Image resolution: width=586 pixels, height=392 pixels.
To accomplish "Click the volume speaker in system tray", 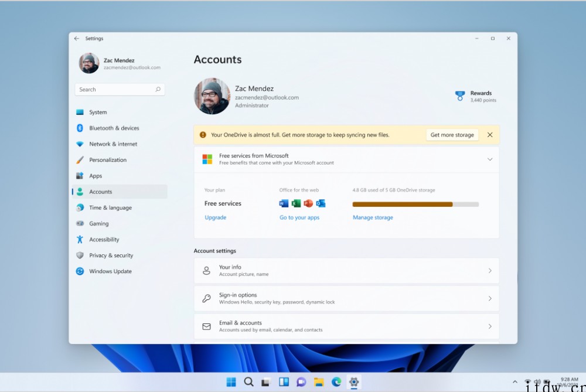I will (x=537, y=382).
